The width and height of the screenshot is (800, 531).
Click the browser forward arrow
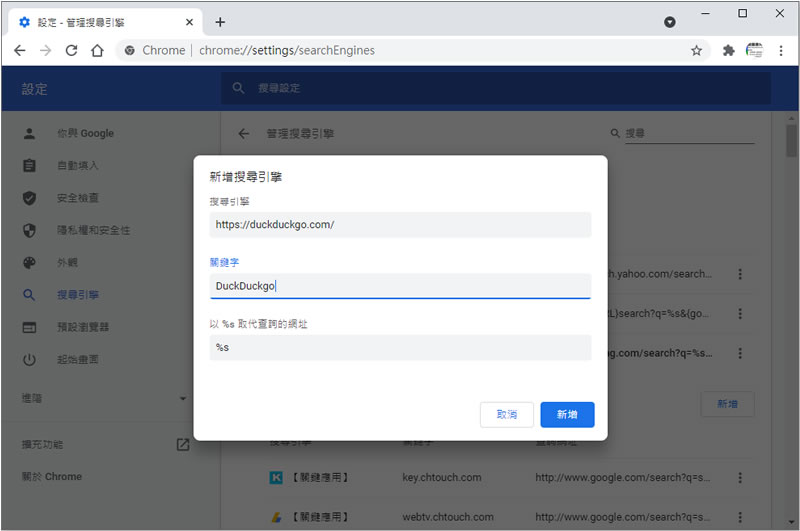point(45,50)
